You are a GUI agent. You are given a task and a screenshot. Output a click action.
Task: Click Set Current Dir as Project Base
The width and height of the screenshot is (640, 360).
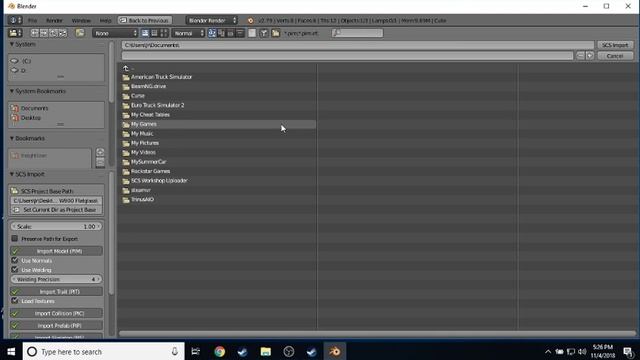click(56, 210)
